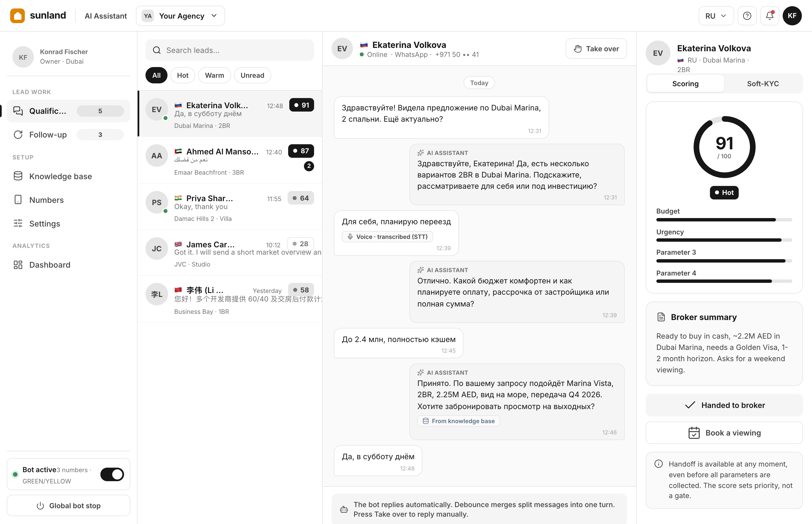Click the EV avatar in chat header

(x=342, y=49)
